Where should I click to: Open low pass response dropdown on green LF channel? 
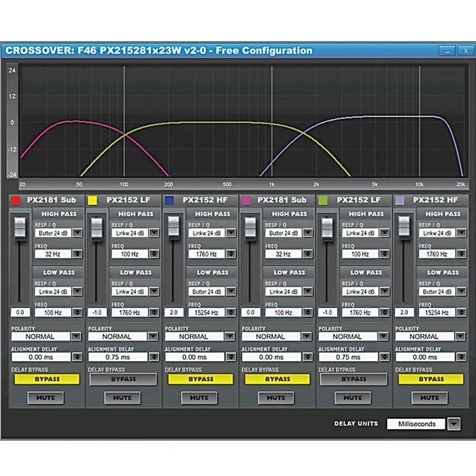[385, 292]
